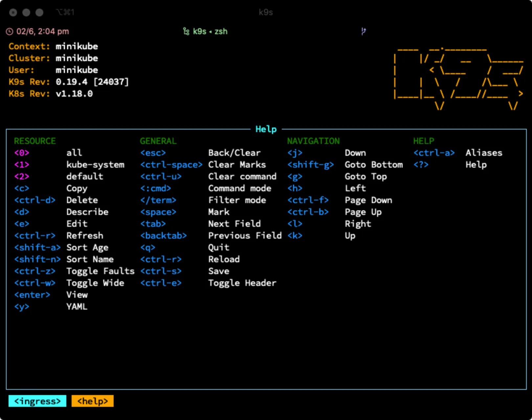Click the <h> key label
Screen dimensions: 532x420
click(295, 188)
